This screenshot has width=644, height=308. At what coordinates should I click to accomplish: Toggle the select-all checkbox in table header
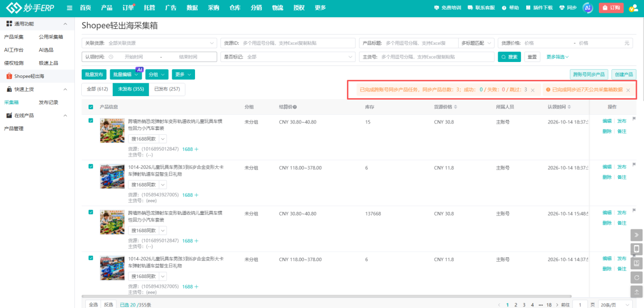click(91, 107)
